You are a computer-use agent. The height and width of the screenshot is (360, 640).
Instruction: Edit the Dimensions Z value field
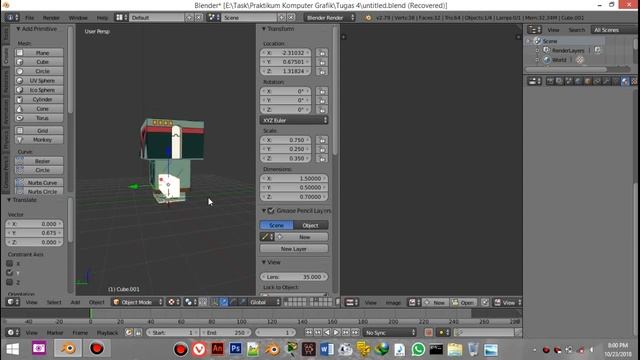point(294,197)
